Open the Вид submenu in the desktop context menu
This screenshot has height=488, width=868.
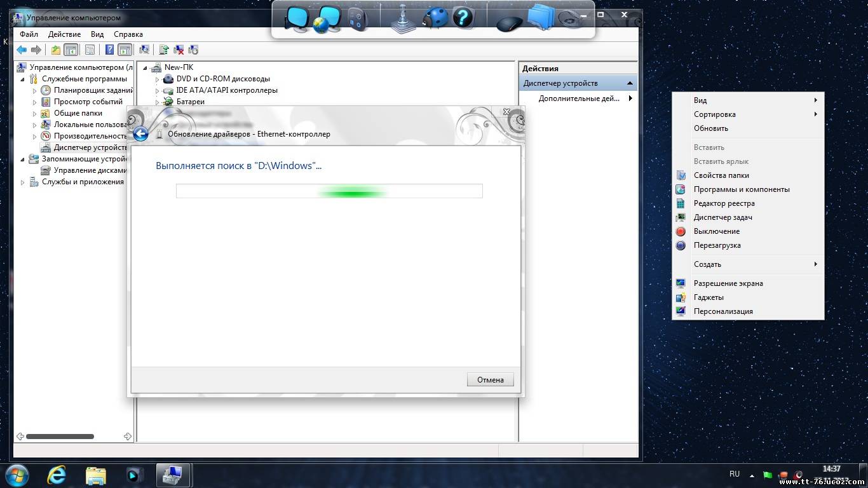click(749, 100)
